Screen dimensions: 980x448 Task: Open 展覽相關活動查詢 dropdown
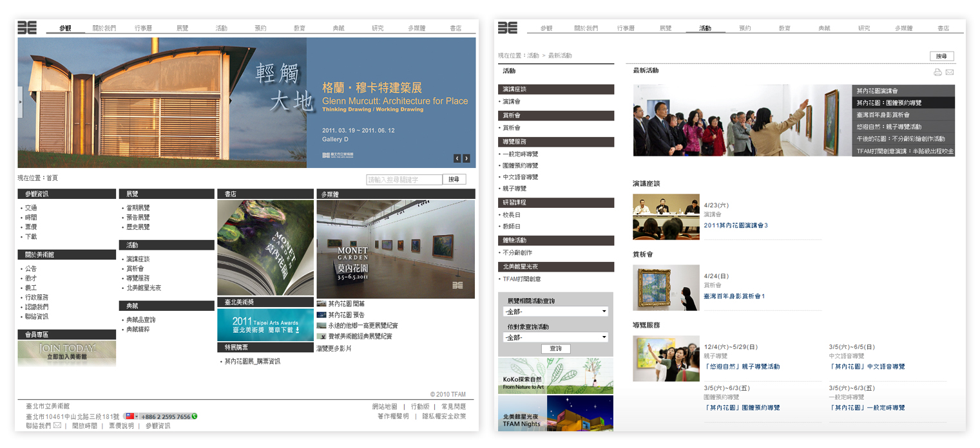click(x=555, y=312)
